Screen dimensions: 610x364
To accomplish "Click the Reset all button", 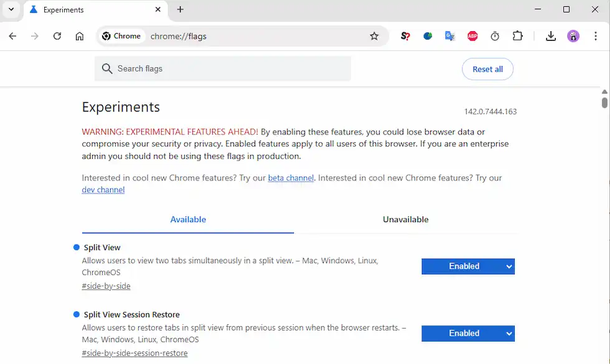I will tap(487, 69).
